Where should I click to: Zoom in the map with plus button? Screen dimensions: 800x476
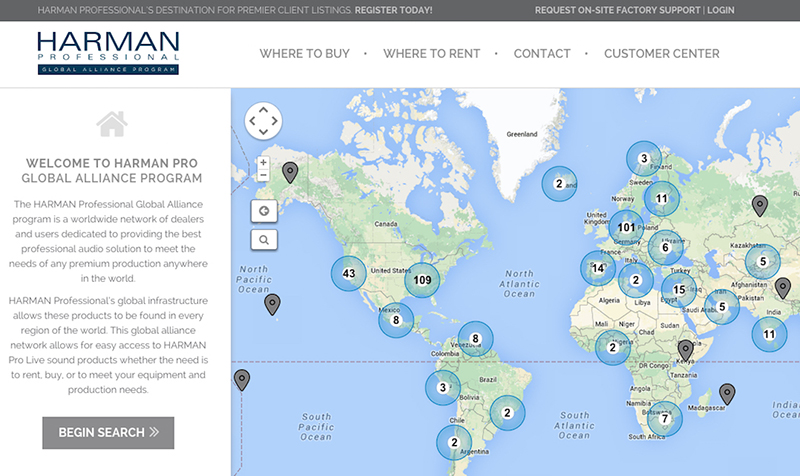point(263,163)
